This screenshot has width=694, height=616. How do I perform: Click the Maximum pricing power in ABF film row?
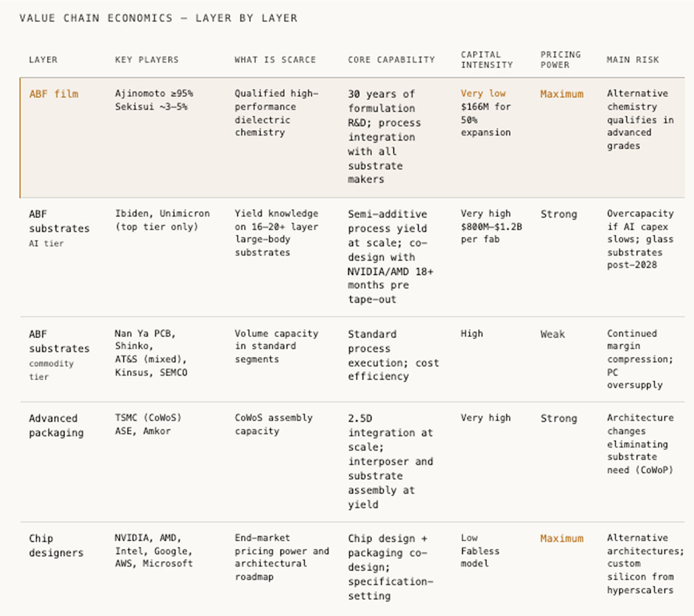(x=561, y=94)
